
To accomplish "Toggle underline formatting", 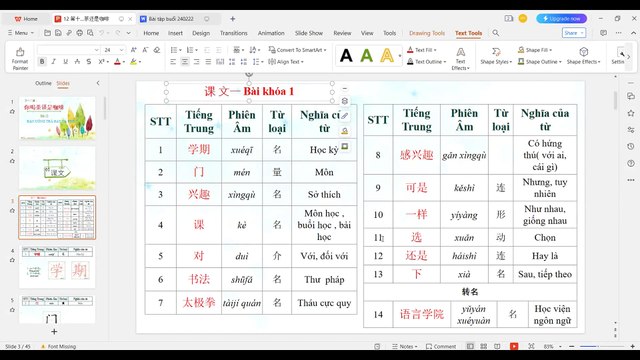I will coord(65,62).
